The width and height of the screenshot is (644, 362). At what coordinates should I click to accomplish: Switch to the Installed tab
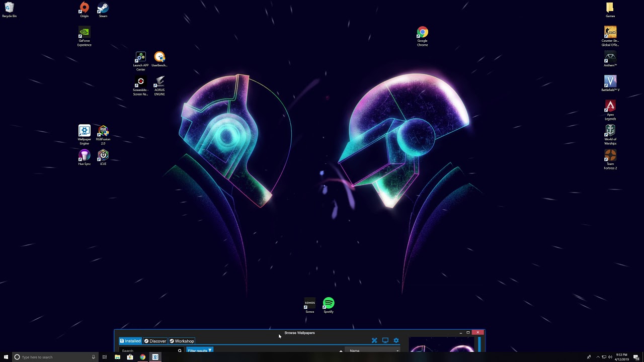[x=130, y=341]
